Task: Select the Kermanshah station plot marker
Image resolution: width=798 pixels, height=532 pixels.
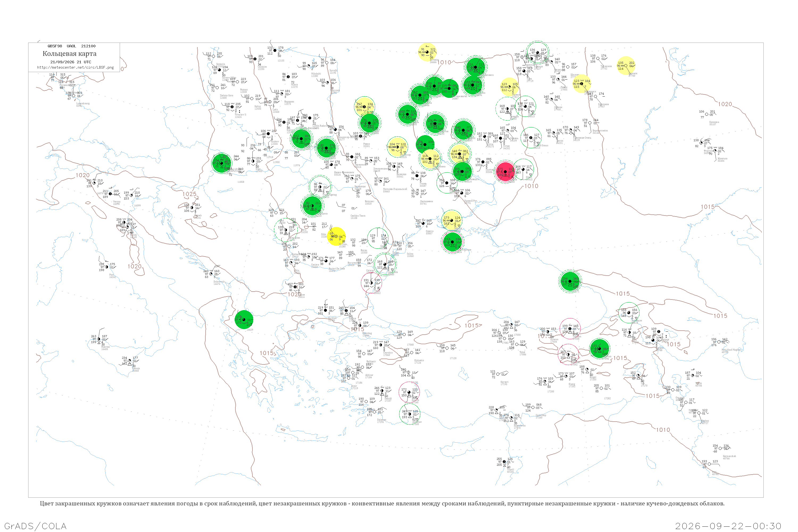Action: point(720,448)
